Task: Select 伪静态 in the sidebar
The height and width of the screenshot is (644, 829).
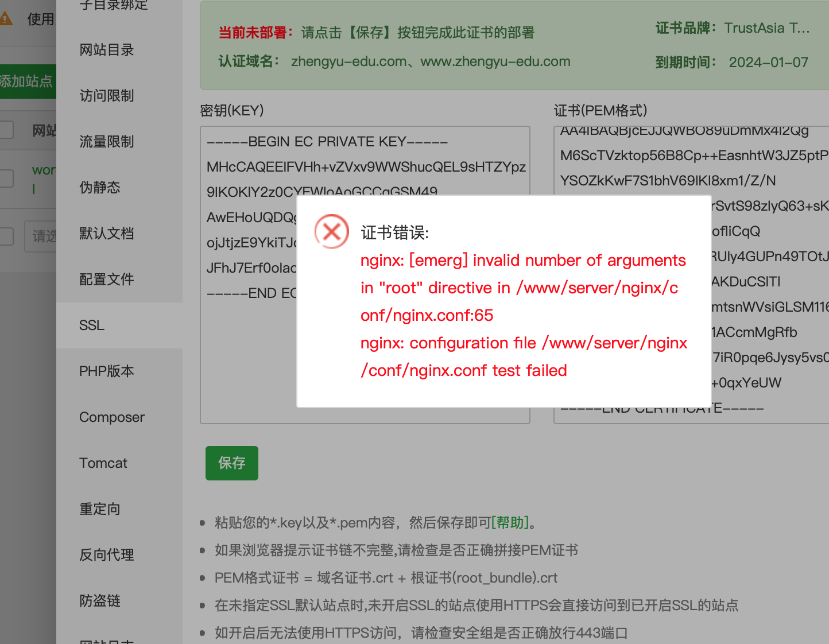Action: tap(100, 187)
